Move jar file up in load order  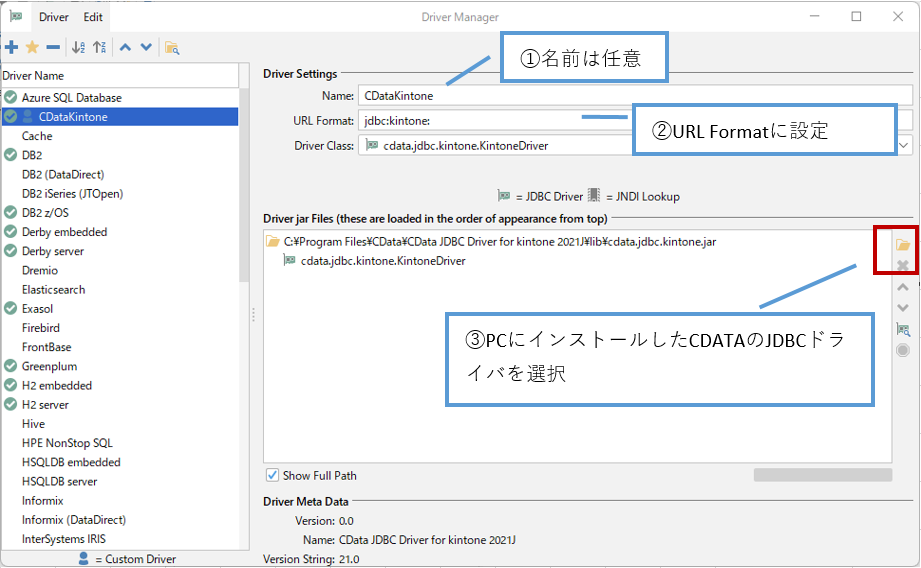click(903, 287)
